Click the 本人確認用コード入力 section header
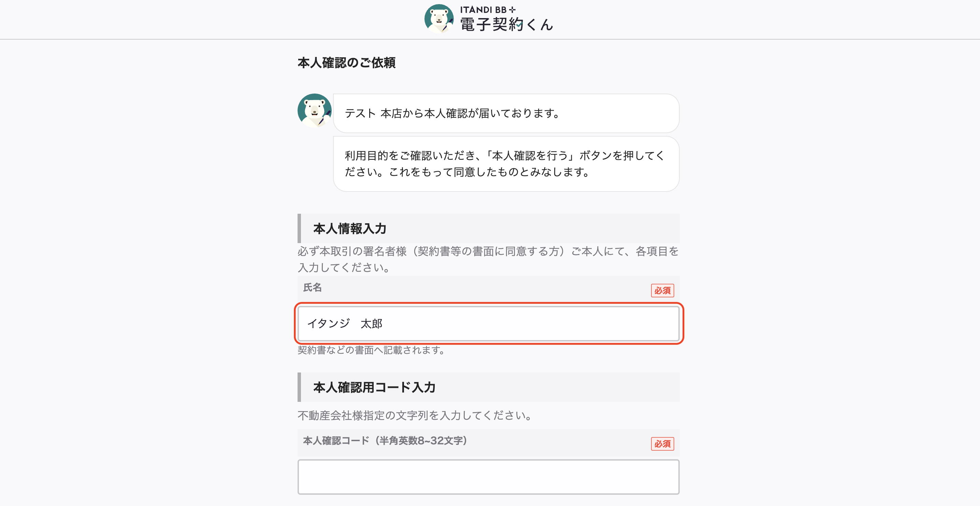Image resolution: width=980 pixels, height=506 pixels. pos(489,387)
